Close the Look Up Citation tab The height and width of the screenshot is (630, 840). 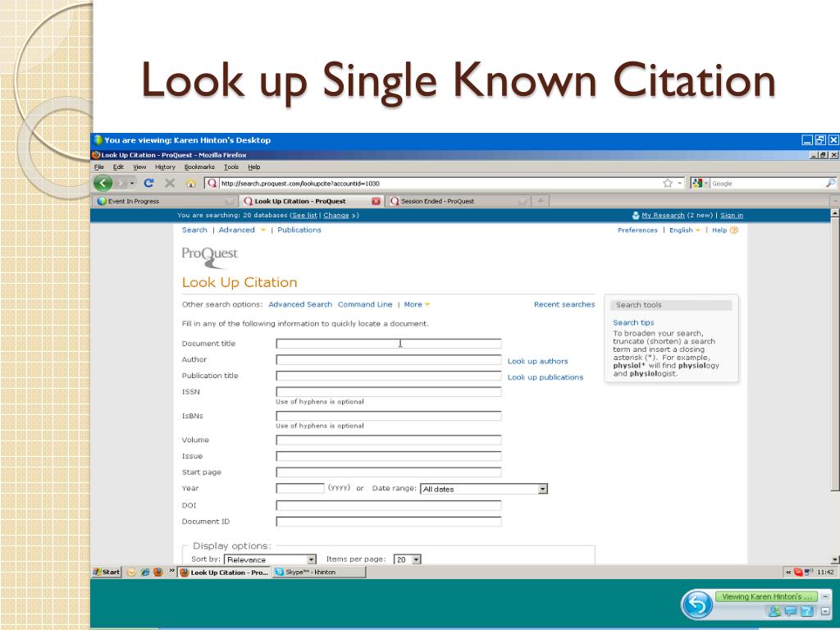[376, 201]
